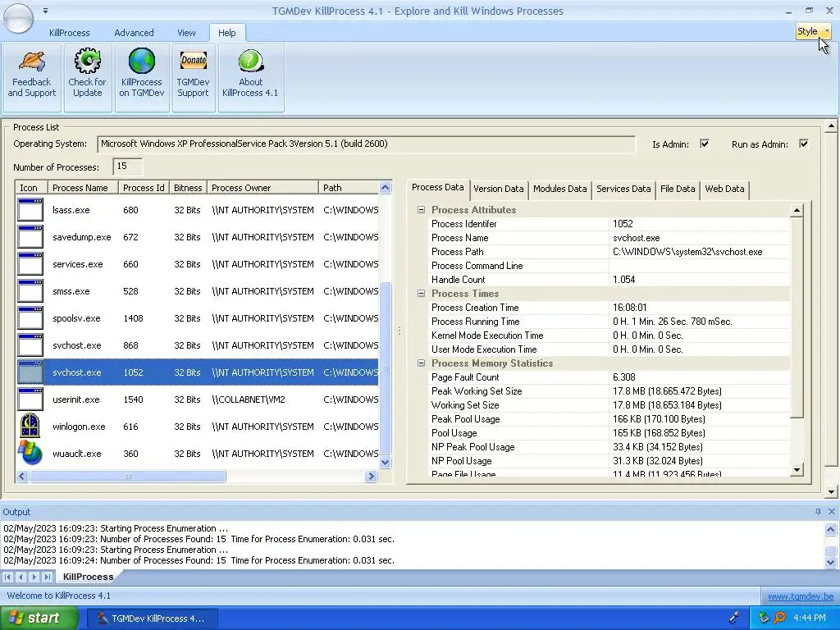The image size is (840, 630).
Task: Go to first output tab arrow
Action: (7, 577)
